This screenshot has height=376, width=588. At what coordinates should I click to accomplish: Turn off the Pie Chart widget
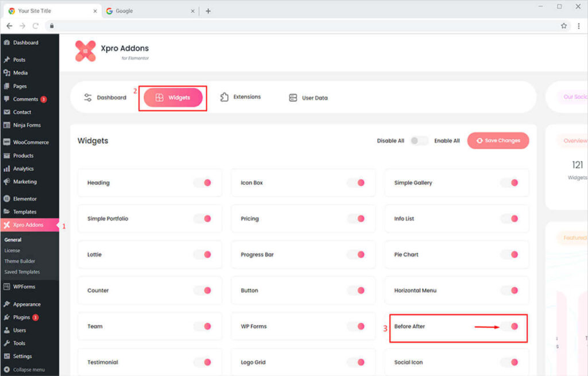(510, 254)
